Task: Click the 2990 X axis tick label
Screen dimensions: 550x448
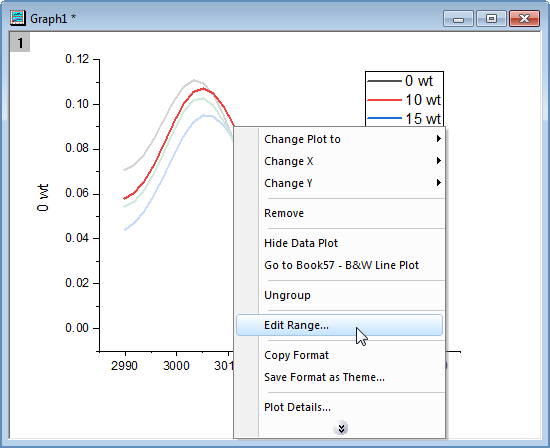Action: pyautogui.click(x=124, y=366)
